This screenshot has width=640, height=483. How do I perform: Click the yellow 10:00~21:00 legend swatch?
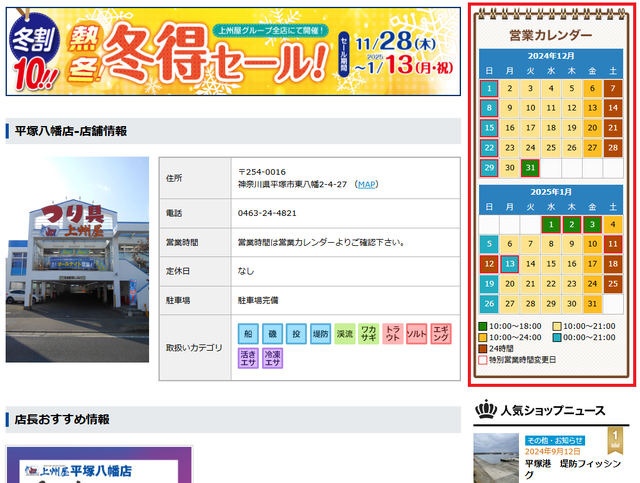[x=557, y=327]
